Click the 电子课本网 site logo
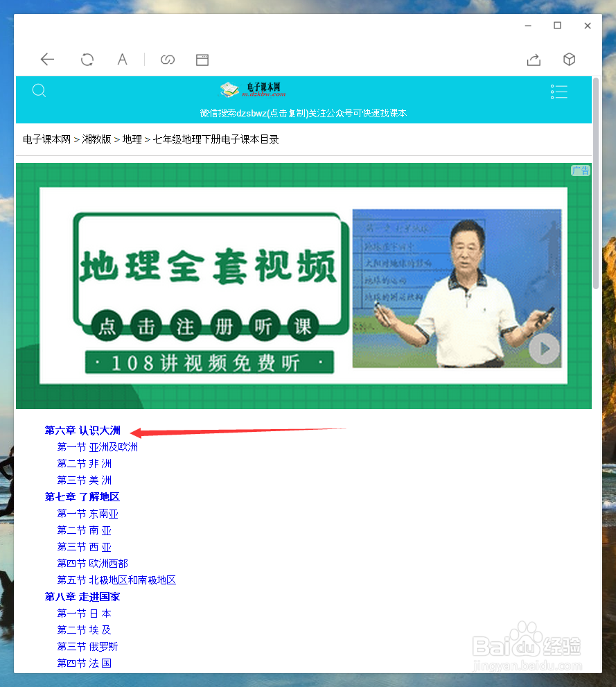The height and width of the screenshot is (687, 616). (253, 89)
